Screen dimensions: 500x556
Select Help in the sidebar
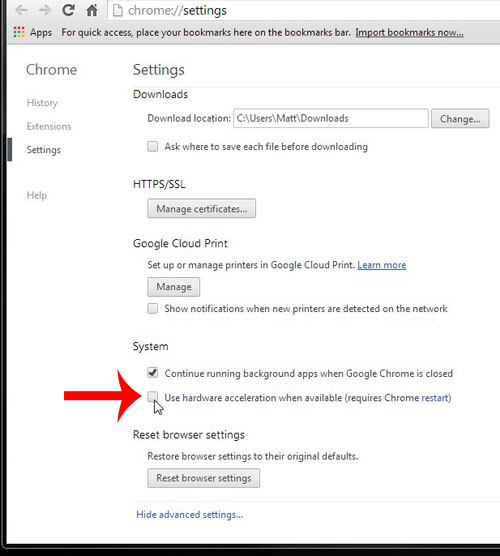37,195
